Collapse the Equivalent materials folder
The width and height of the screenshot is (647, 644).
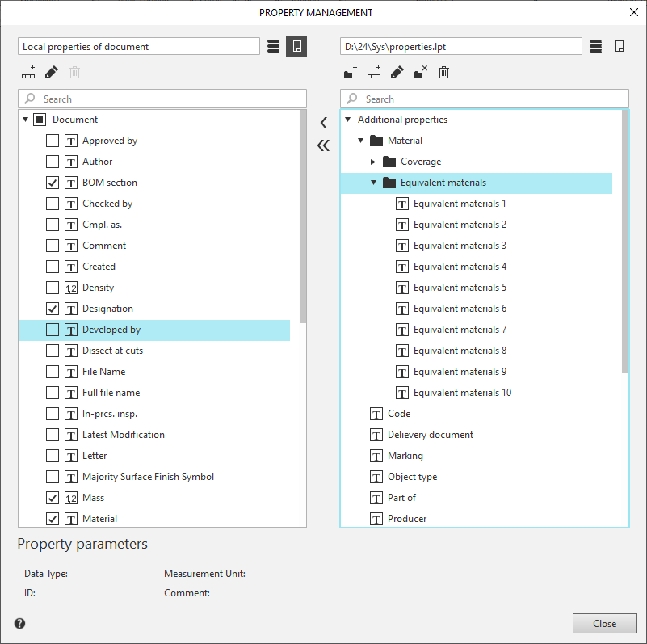373,183
